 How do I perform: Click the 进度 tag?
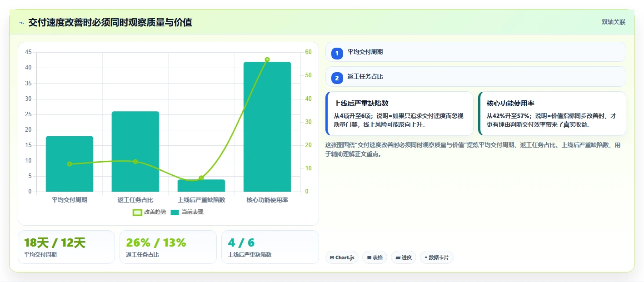point(404,257)
